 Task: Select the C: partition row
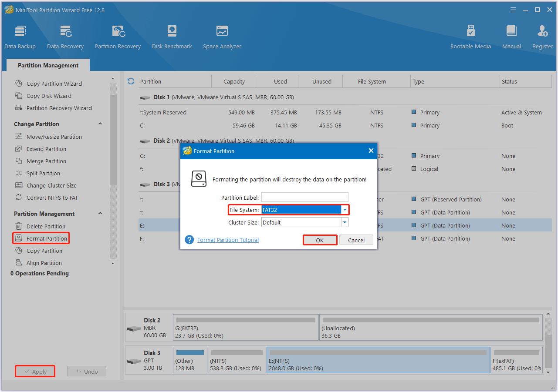click(345, 125)
